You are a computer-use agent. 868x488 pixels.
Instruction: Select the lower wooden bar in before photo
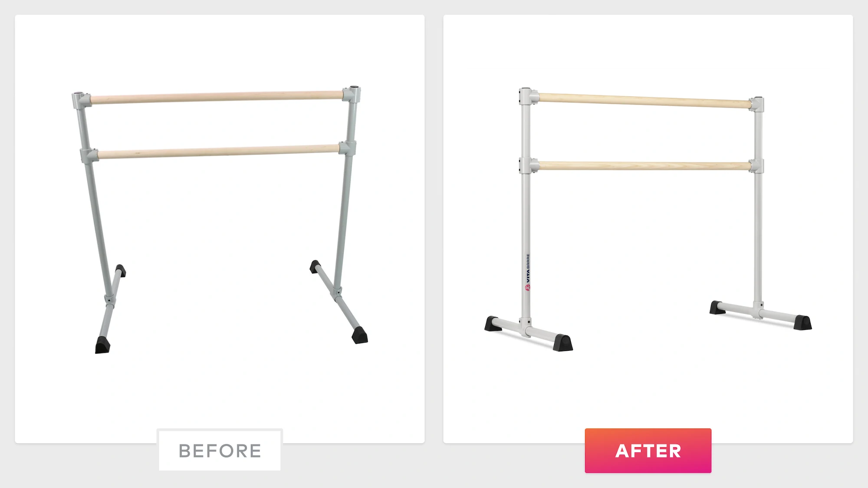[219, 152]
